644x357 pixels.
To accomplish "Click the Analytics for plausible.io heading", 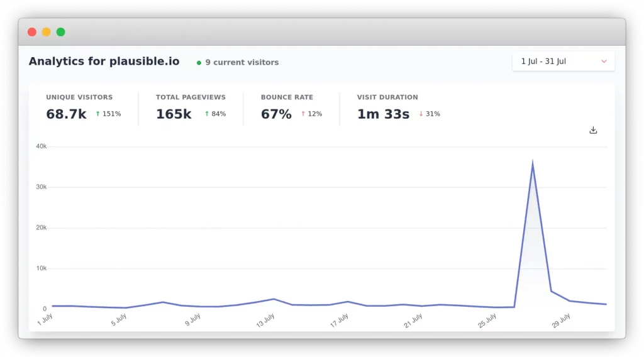I will pyautogui.click(x=104, y=62).
